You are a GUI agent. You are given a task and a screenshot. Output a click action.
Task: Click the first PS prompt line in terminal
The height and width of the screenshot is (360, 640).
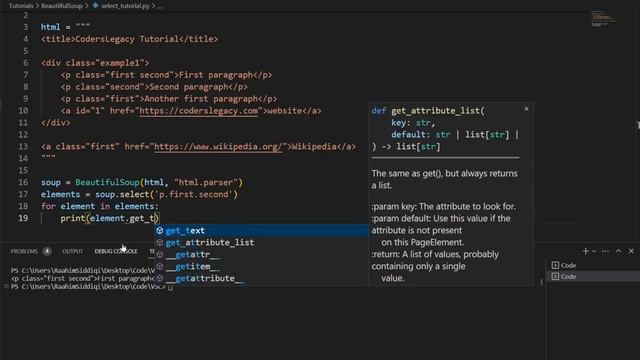(x=83, y=271)
